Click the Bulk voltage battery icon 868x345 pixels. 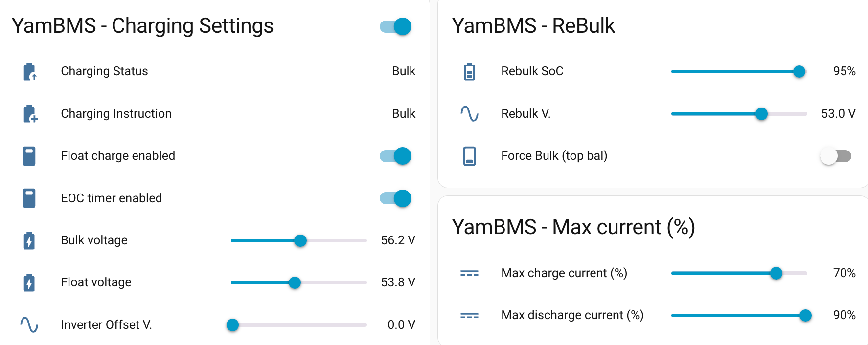click(x=29, y=240)
